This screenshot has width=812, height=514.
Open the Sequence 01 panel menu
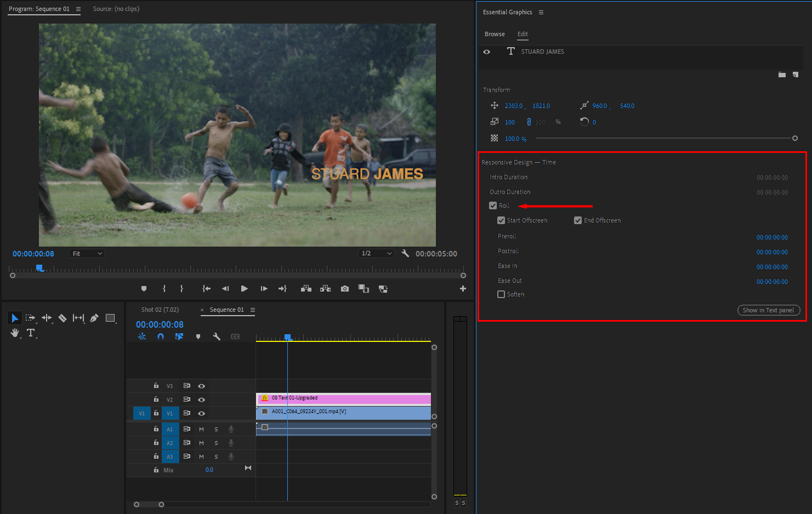click(252, 310)
